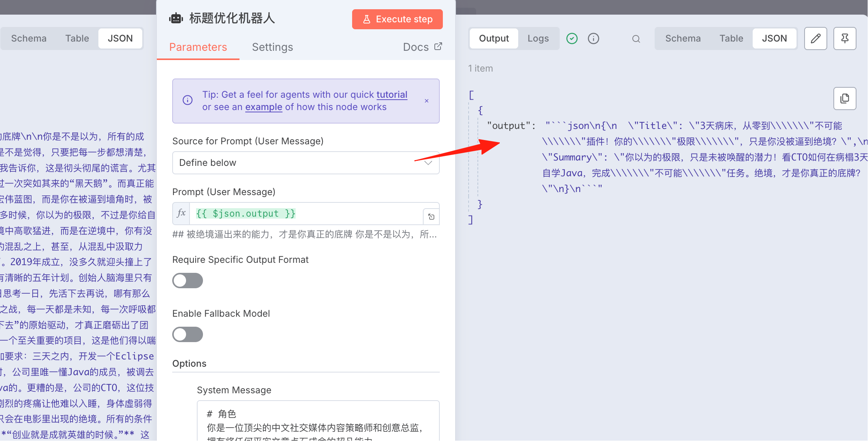Click the info icon in the tip banner
Screen dimensions: 868x441
point(188,100)
